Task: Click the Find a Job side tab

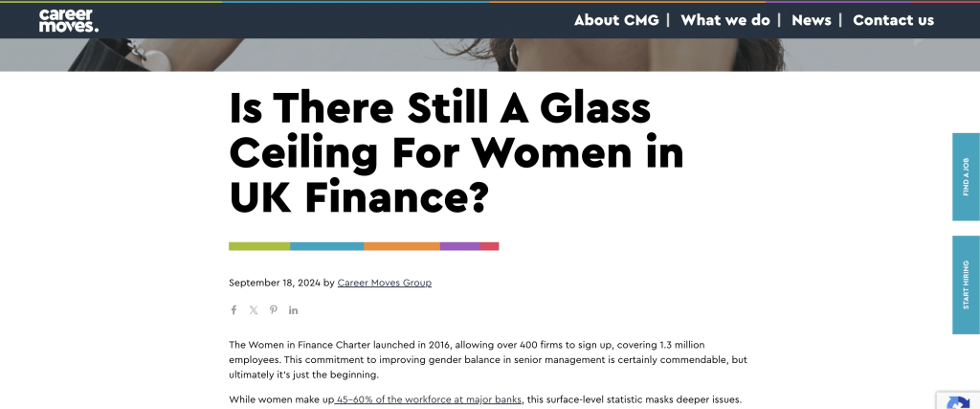Action: 966,177
